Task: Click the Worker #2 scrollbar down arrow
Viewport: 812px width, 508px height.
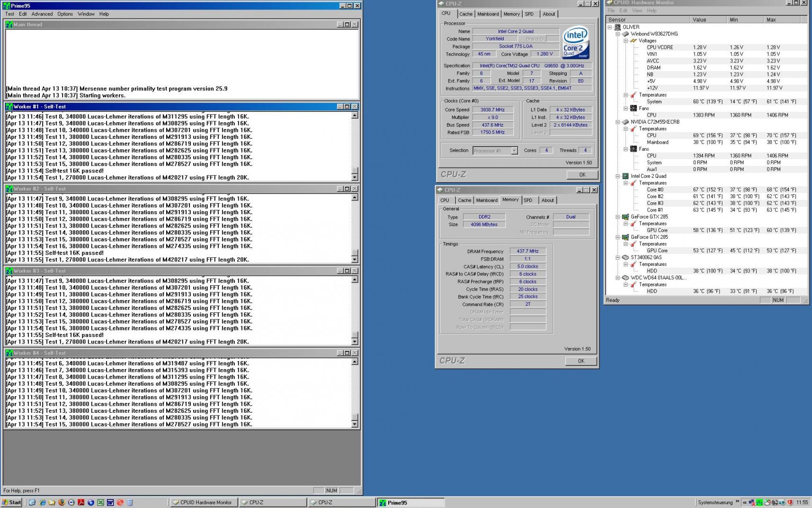Action: (355, 260)
